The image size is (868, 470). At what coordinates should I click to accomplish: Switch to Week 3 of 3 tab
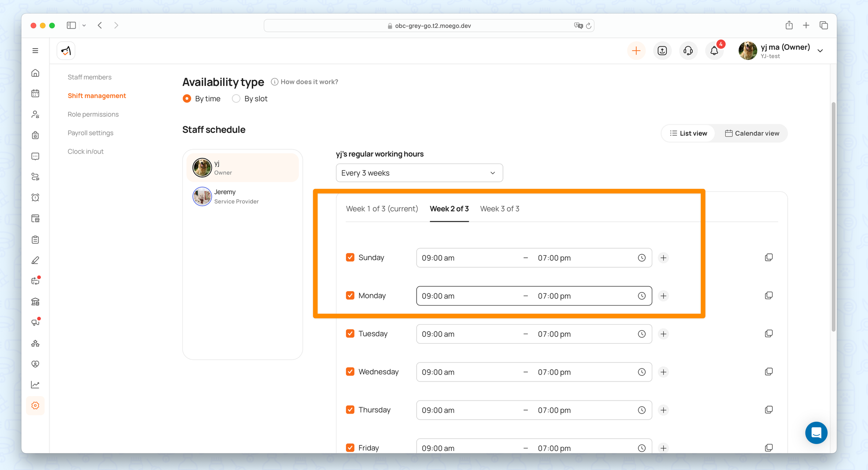point(500,209)
